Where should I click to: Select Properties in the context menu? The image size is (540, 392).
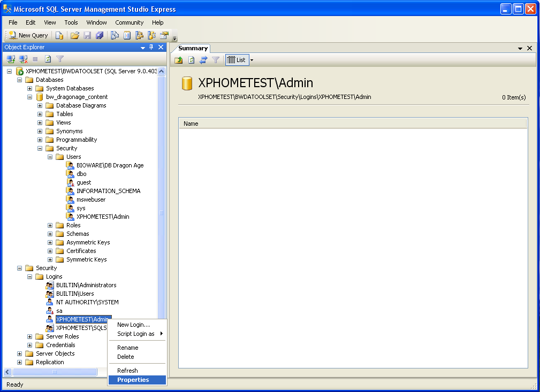point(133,380)
